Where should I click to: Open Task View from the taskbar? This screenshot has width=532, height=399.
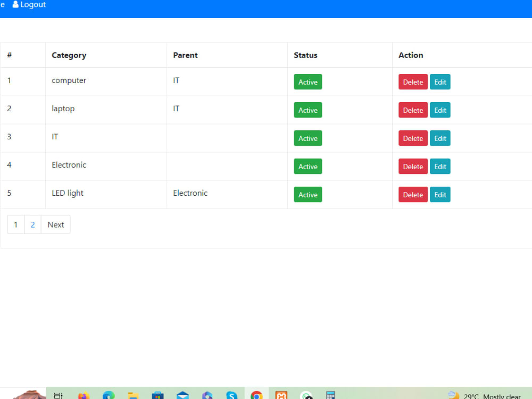pyautogui.click(x=59, y=395)
